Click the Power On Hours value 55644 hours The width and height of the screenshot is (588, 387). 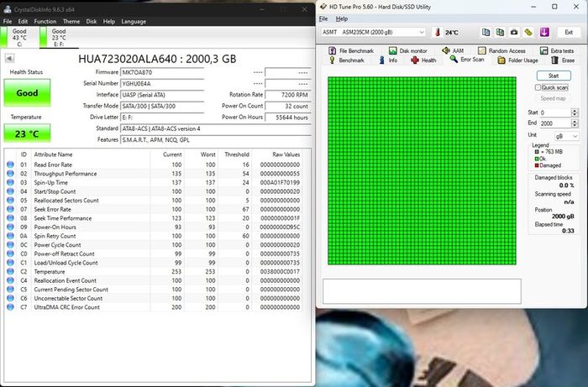[287, 118]
